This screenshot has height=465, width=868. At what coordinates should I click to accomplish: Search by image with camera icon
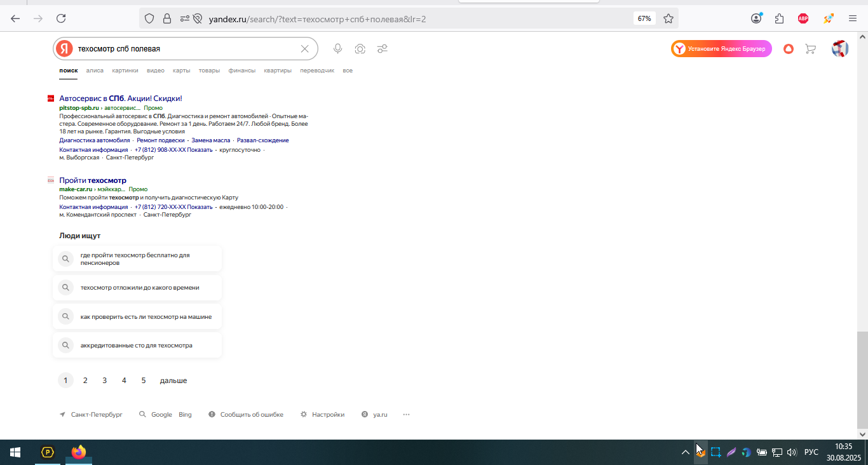(x=360, y=49)
